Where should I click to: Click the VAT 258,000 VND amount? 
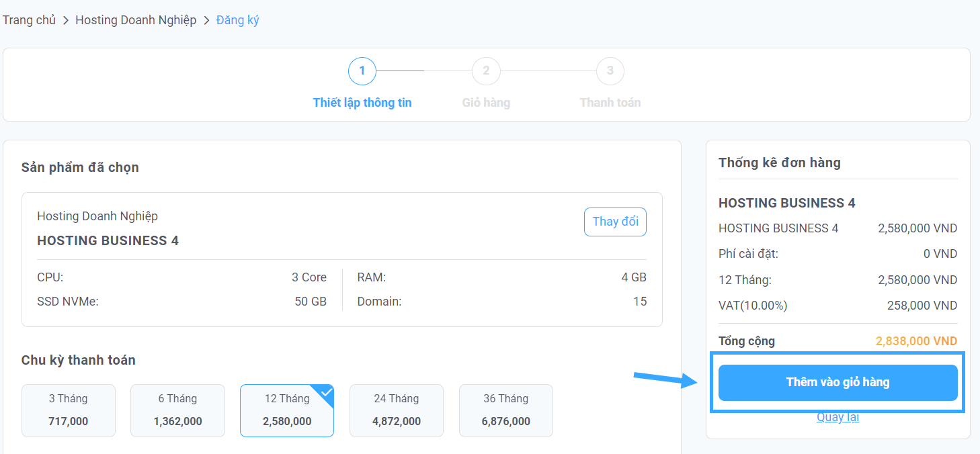[x=922, y=306]
